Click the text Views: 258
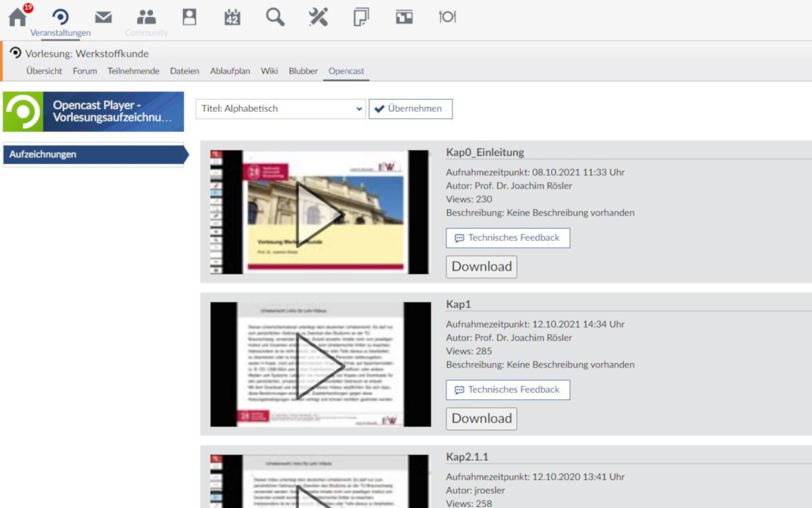812x508 pixels. [469, 504]
